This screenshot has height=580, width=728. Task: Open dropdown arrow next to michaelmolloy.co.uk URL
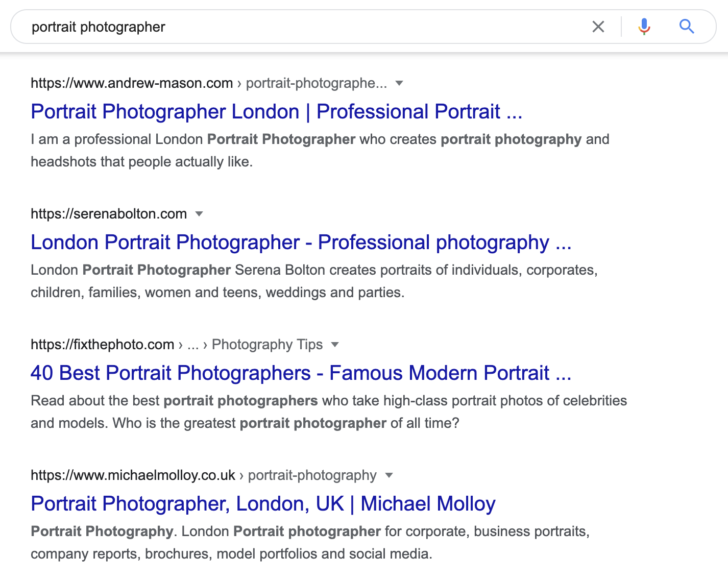pyautogui.click(x=389, y=475)
